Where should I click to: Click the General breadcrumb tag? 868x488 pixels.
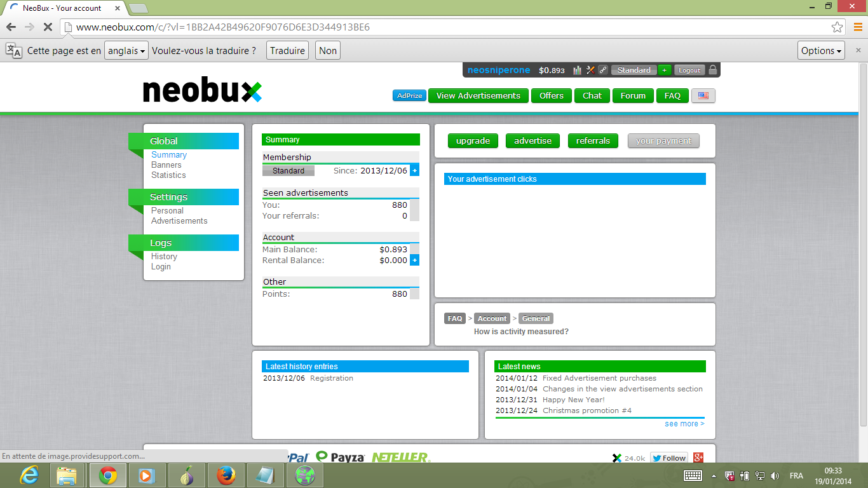tap(536, 318)
